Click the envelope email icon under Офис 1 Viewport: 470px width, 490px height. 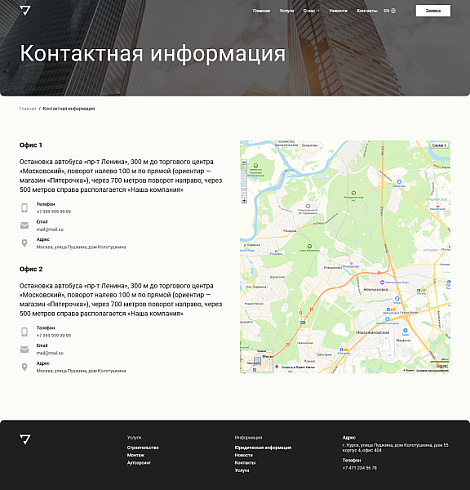click(24, 226)
